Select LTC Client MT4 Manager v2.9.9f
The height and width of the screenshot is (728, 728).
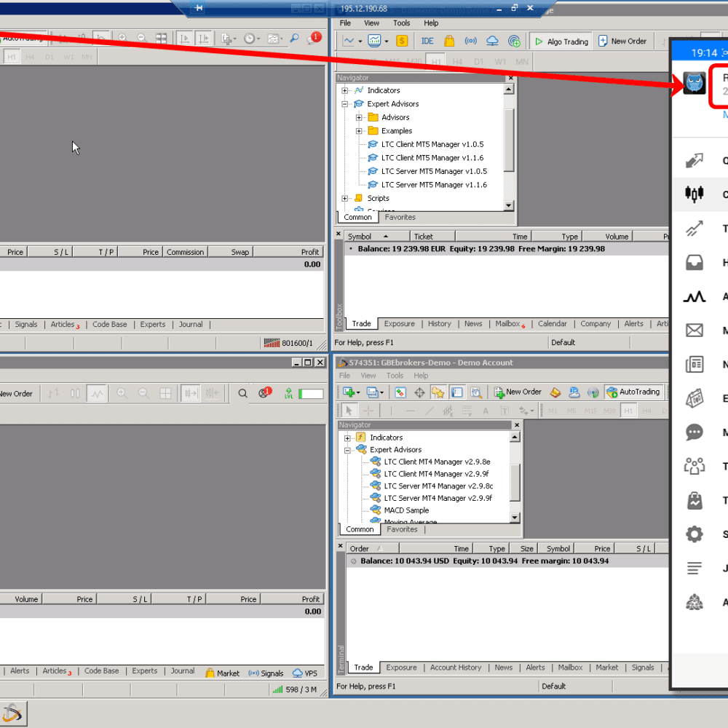click(x=436, y=474)
